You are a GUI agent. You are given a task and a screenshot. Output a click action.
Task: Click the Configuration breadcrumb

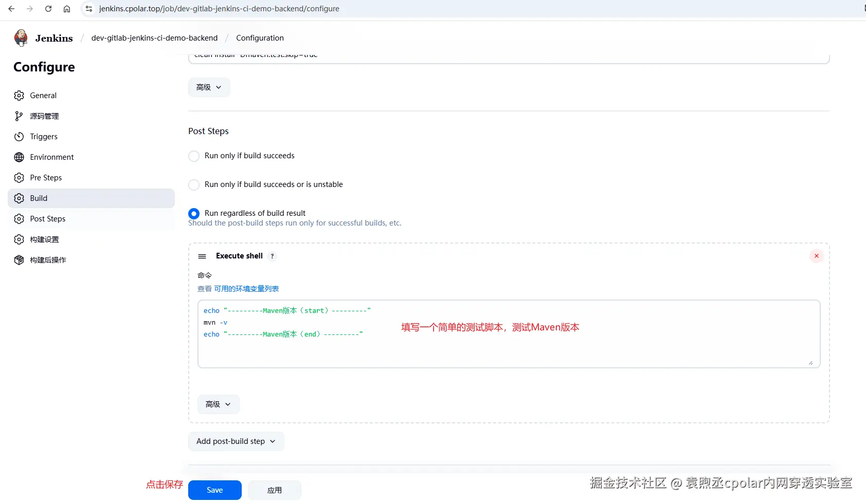point(260,38)
